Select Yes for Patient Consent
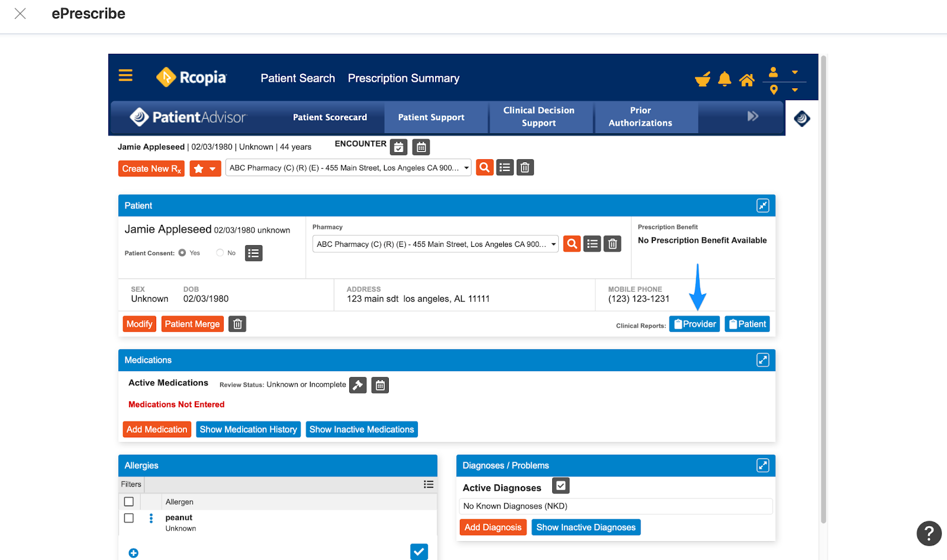 (182, 253)
